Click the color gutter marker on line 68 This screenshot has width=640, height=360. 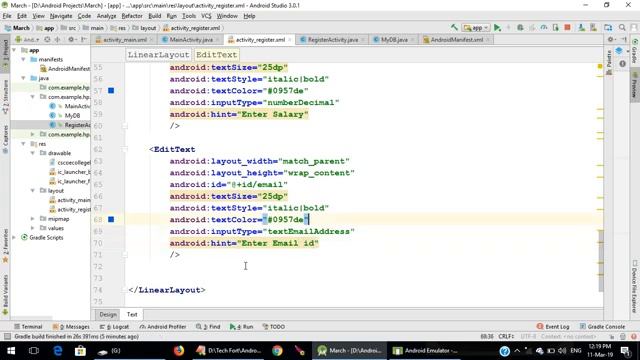pyautogui.click(x=111, y=220)
